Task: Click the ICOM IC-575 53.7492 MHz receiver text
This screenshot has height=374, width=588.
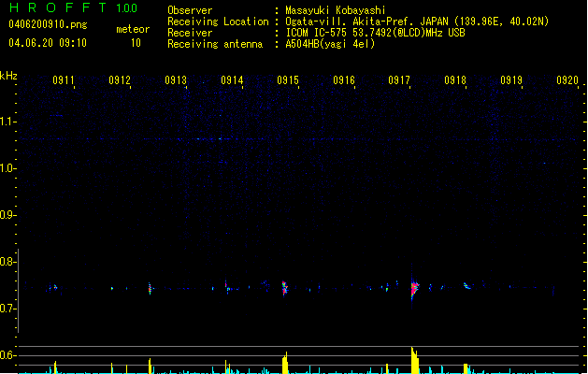Action: [375, 33]
